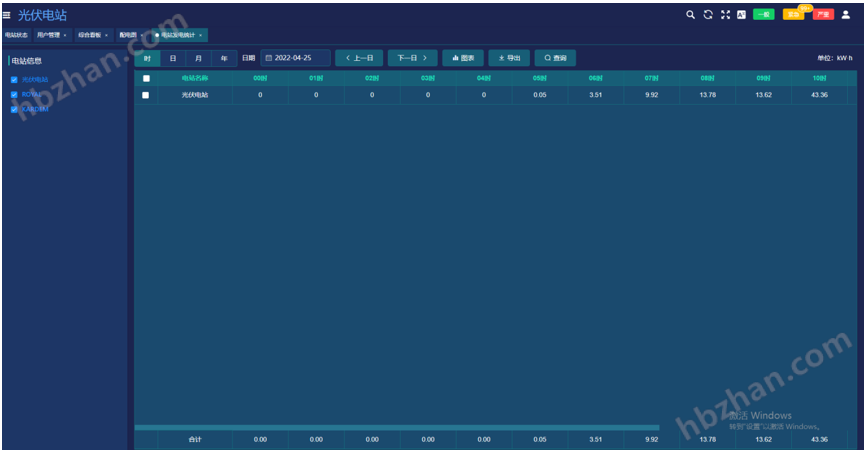The width and height of the screenshot is (867, 452).
Task: Click the 导出 export button
Action: coord(509,58)
